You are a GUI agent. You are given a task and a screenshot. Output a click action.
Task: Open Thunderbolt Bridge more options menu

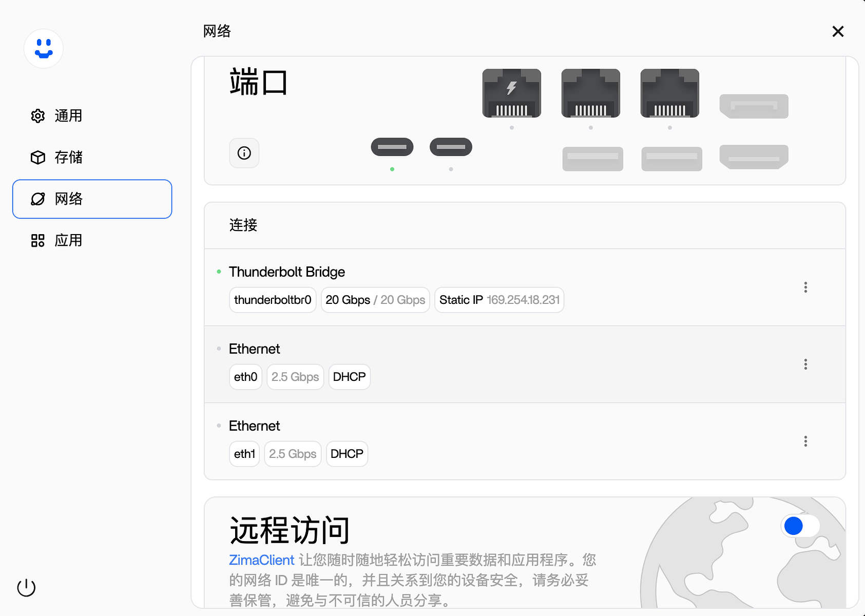[x=805, y=287]
